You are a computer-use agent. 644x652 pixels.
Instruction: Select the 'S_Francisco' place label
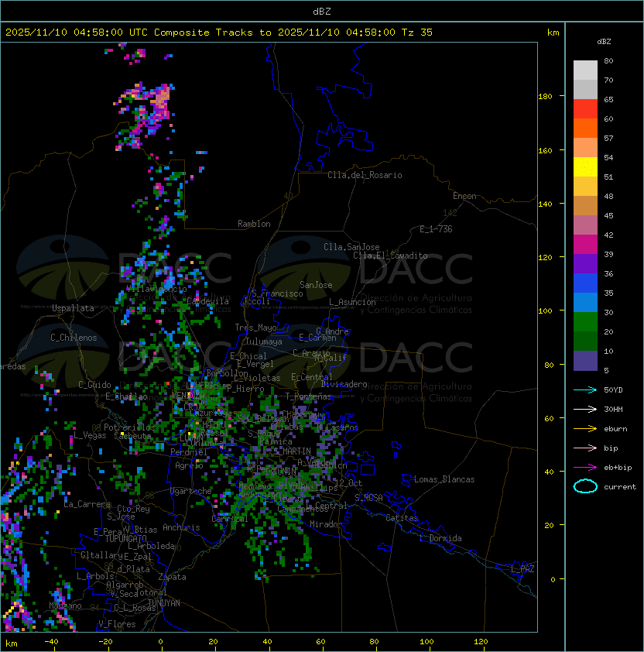pyautogui.click(x=277, y=293)
